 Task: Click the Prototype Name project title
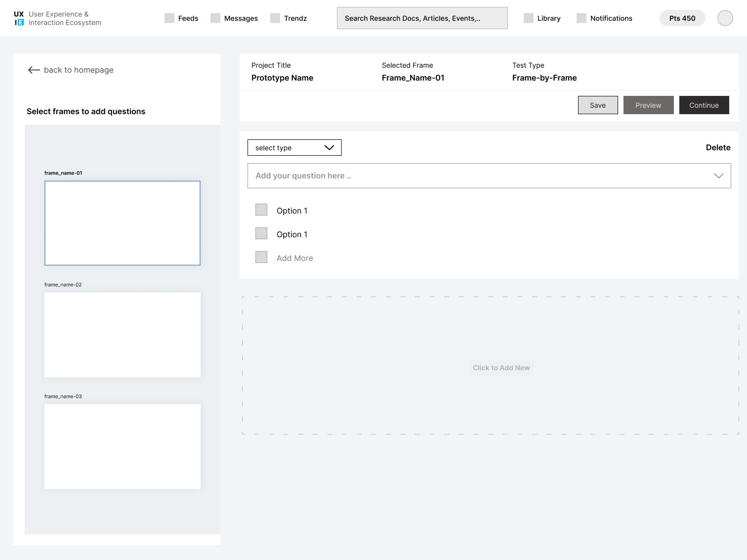[x=282, y=78]
